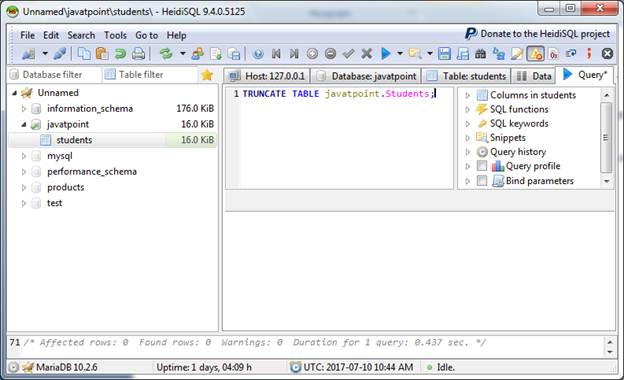Click the copy icon in toolbar
624x380 pixels.
click(84, 53)
